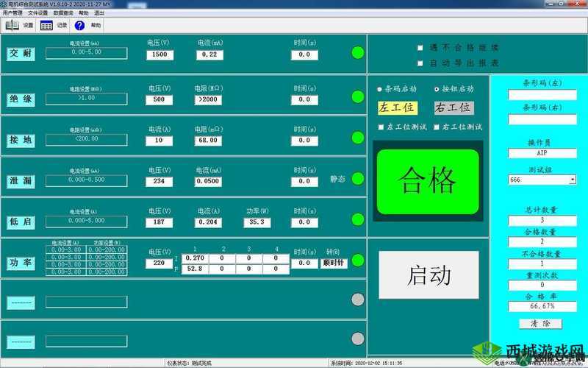Click the green status light in 接地 row
Screen dimensions: 588x368
pyautogui.click(x=358, y=138)
